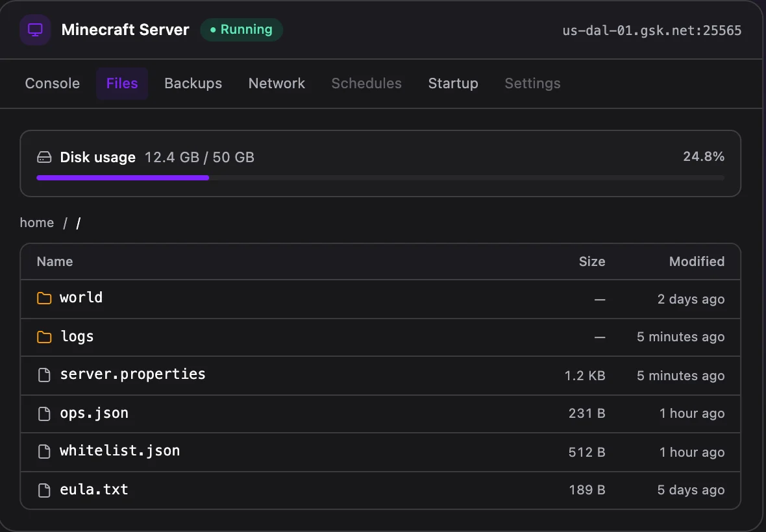Open the Schedules tab
Image resolution: width=766 pixels, height=532 pixels.
pyautogui.click(x=366, y=84)
